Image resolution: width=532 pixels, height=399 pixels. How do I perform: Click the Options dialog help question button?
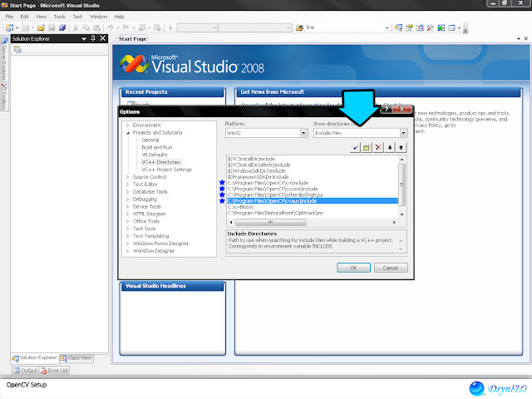point(386,109)
